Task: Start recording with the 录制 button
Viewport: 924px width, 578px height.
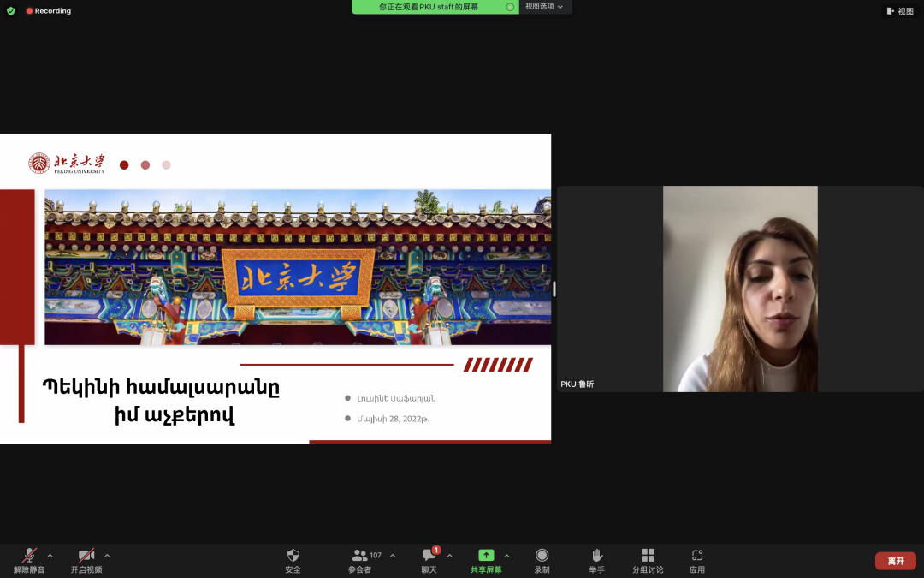Action: pyautogui.click(x=542, y=561)
